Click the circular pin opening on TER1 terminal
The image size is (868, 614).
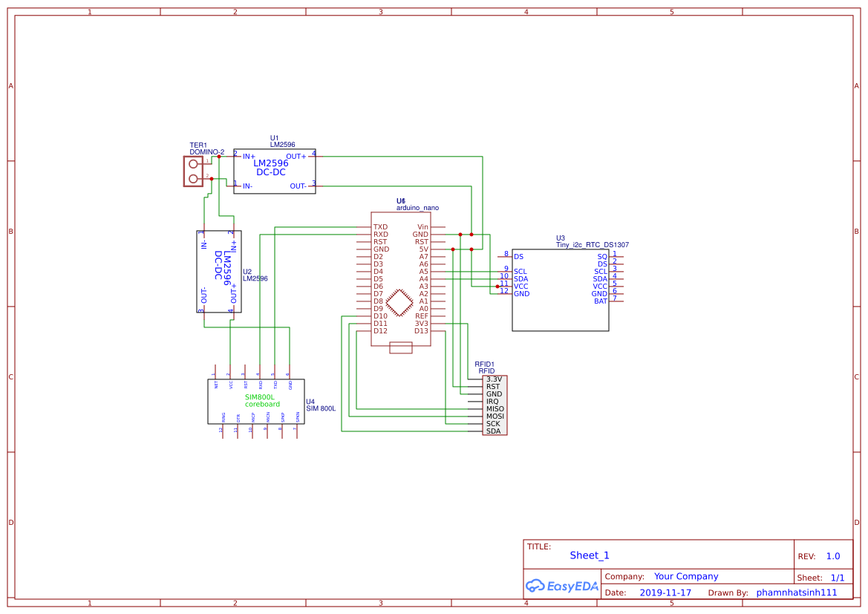tap(192, 163)
